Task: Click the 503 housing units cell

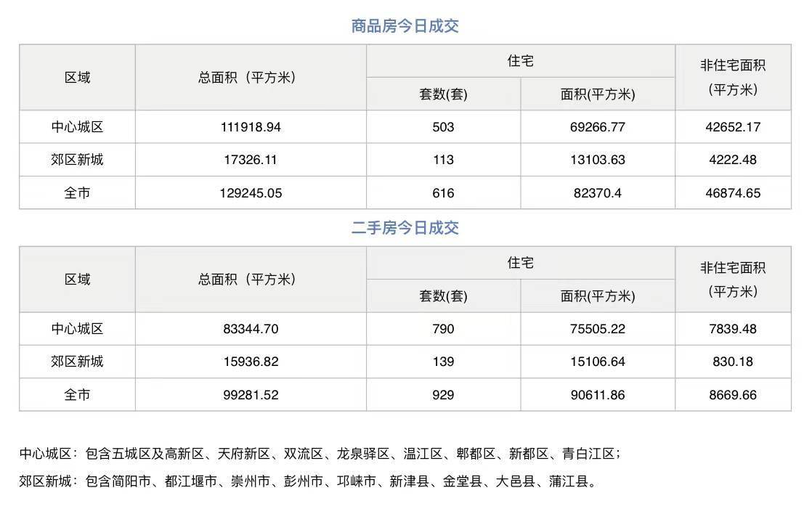Action: 443,127
